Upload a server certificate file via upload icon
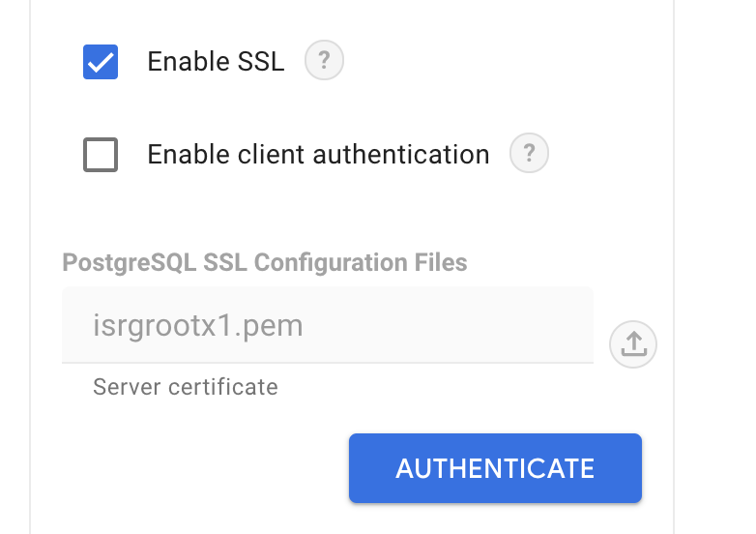756x534 pixels. (x=633, y=344)
